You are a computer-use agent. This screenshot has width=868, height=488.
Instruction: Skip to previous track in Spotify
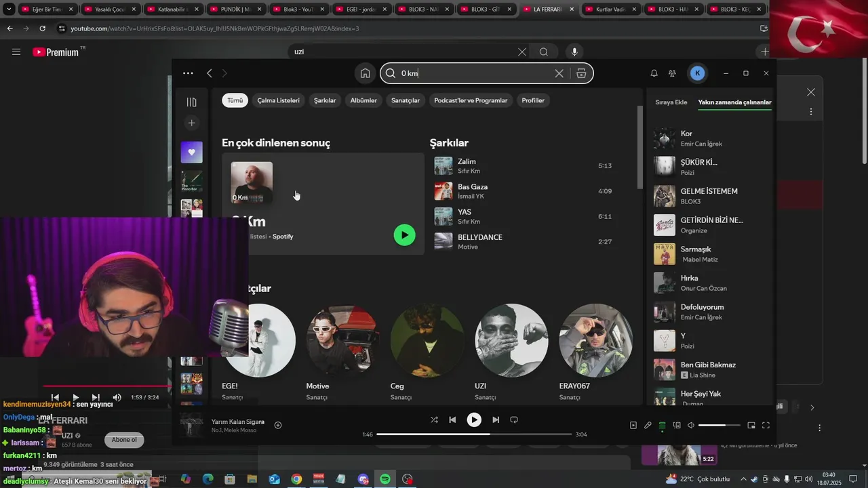coord(452,420)
